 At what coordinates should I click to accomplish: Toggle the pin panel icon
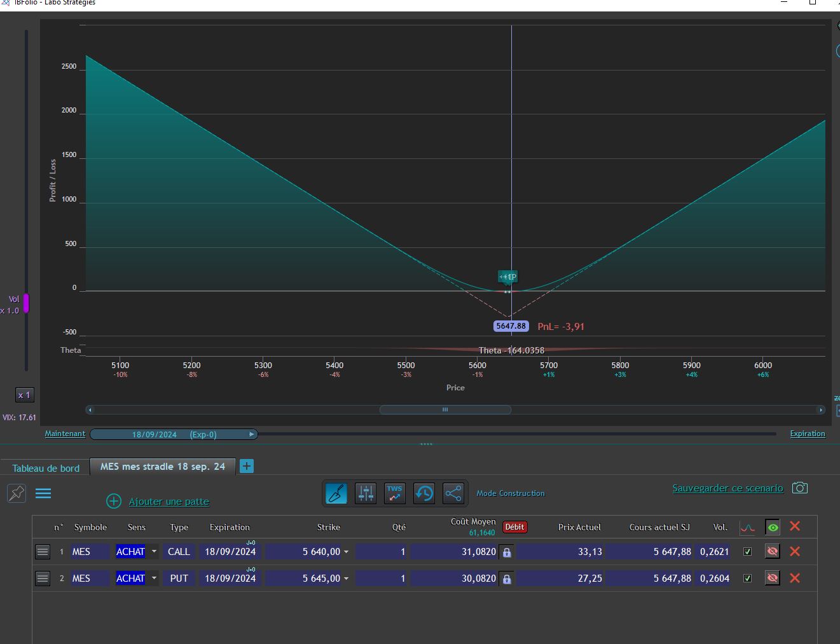(17, 493)
